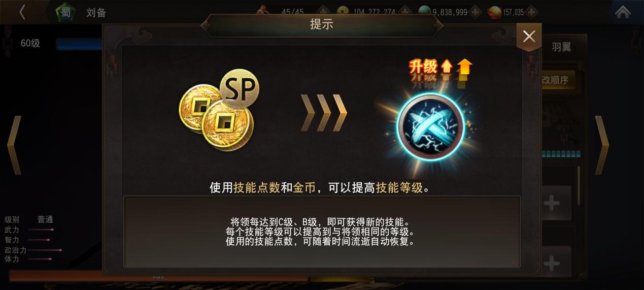Screen dimensions: 644x290
Task: Close the 提示 dialog with the X
Action: click(x=529, y=37)
